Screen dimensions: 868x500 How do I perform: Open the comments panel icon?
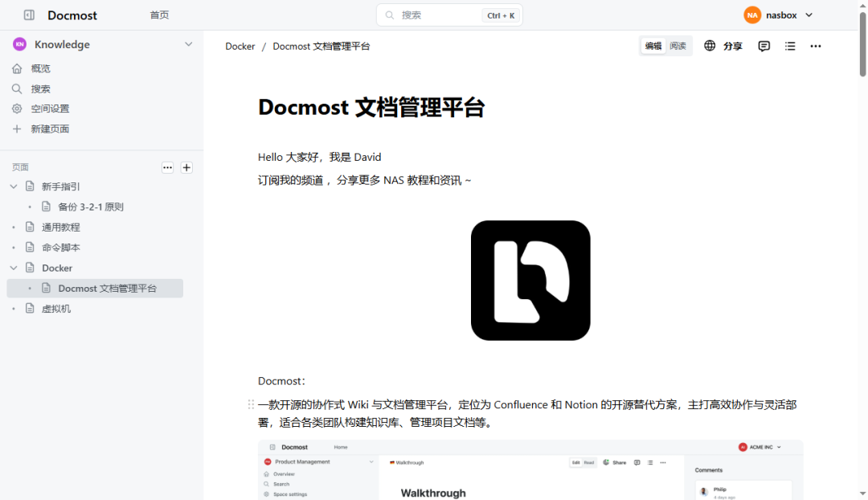click(764, 46)
